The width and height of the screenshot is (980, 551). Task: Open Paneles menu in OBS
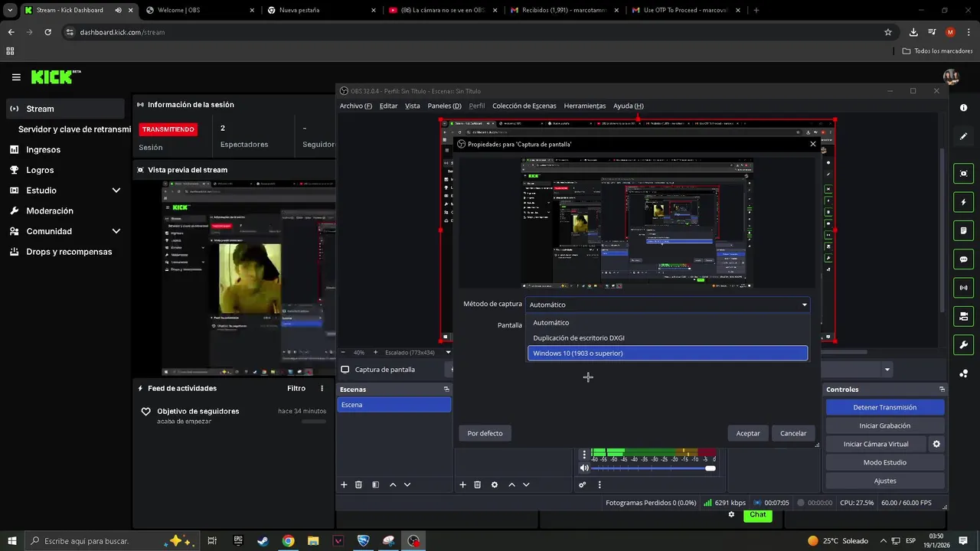[x=444, y=106]
